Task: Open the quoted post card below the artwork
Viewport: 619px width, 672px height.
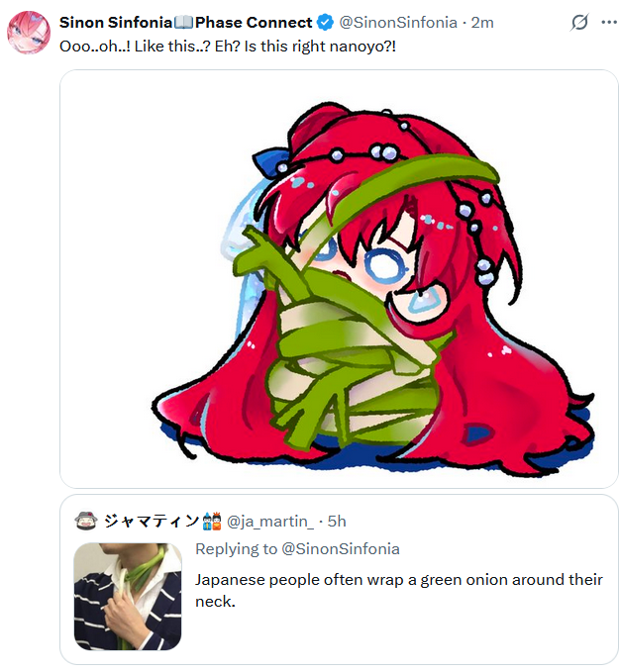Action: (339, 579)
